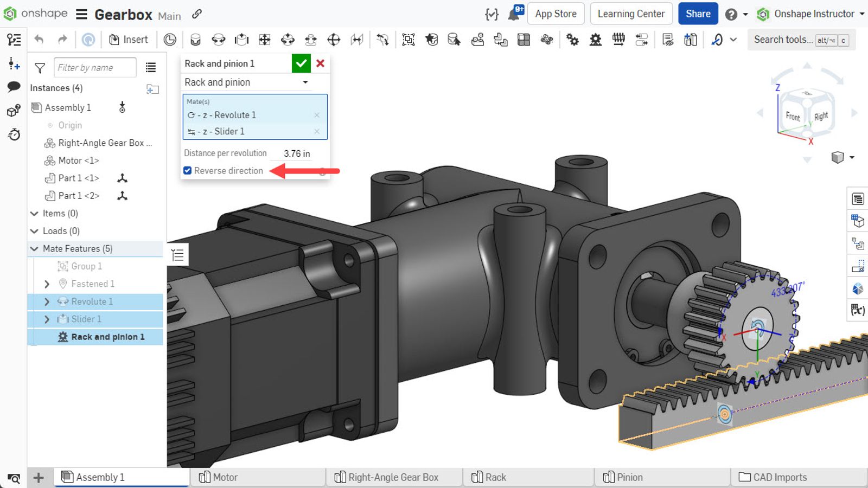
Task: Open the help question mark menu
Action: tap(731, 14)
